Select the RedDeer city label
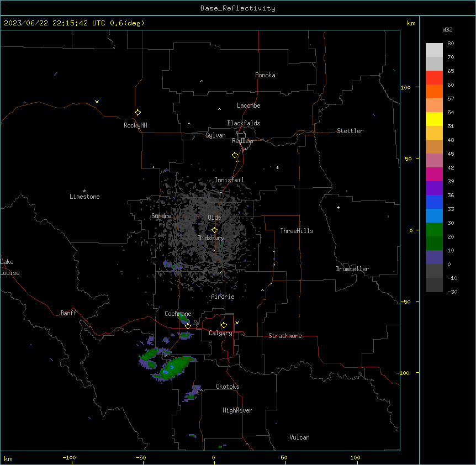This screenshot has height=465, width=476. [243, 141]
